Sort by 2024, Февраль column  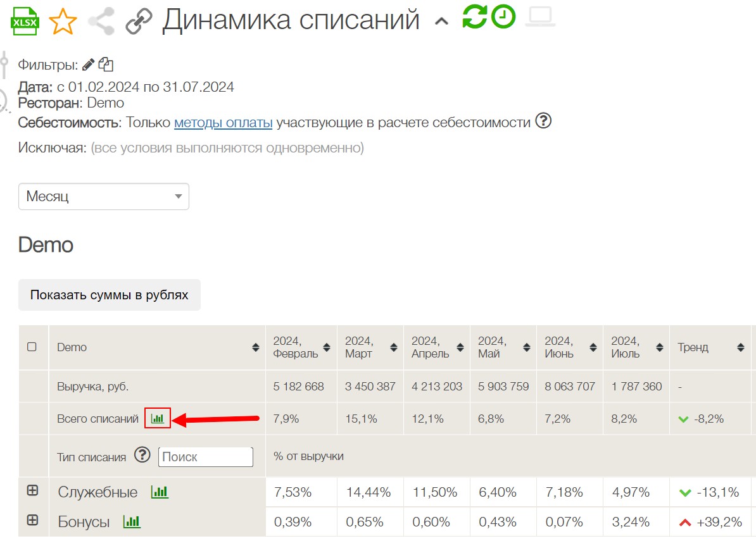(x=327, y=347)
